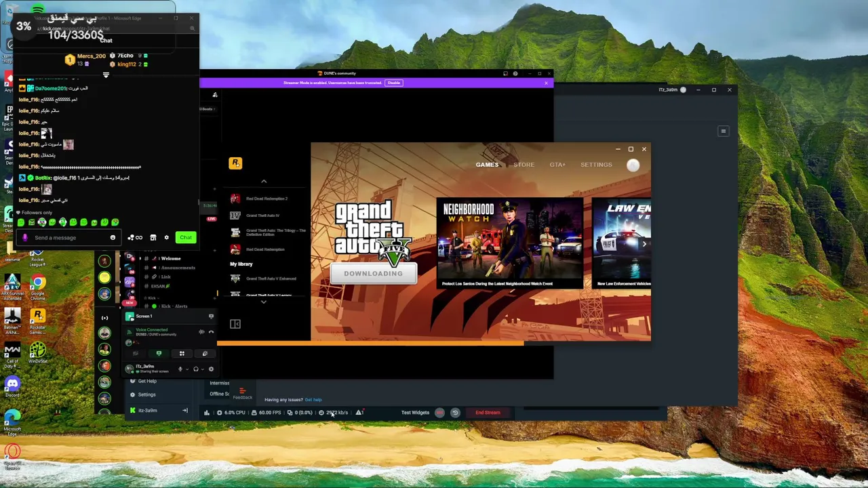
Task: Open Kick chat settings gear
Action: [166, 238]
